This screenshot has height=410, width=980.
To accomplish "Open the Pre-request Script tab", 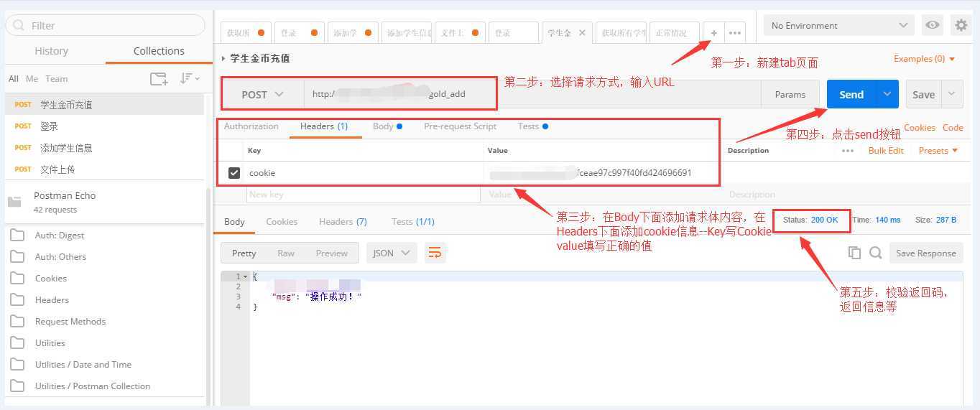I will (460, 126).
